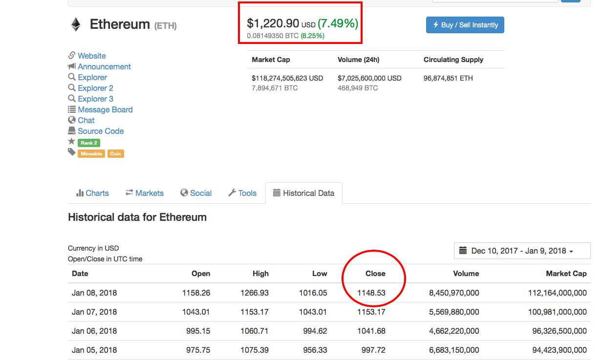The height and width of the screenshot is (364, 603).
Task: Click the 96,874,851 ETH circulating supply
Action: click(448, 78)
